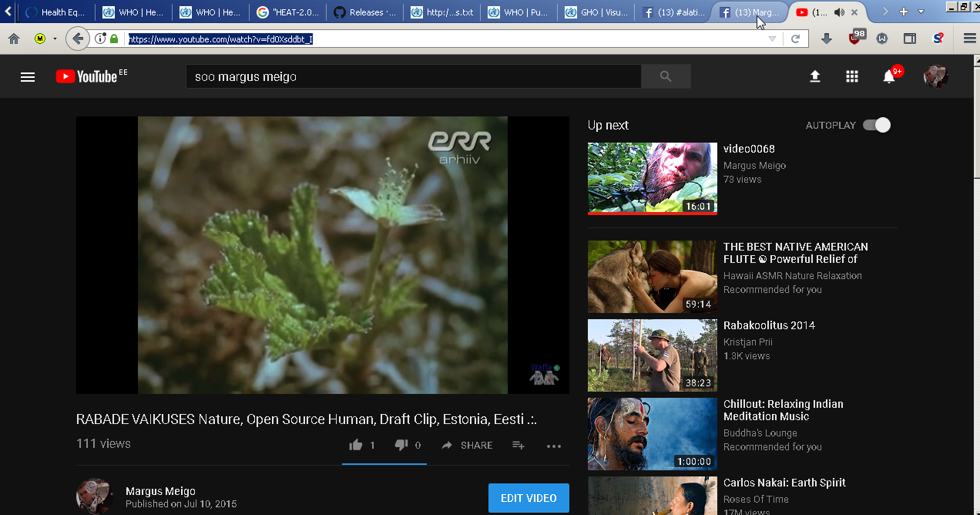Viewport: 980px width, 515px height.
Task: Click the W extension icon in toolbar
Action: (882, 39)
